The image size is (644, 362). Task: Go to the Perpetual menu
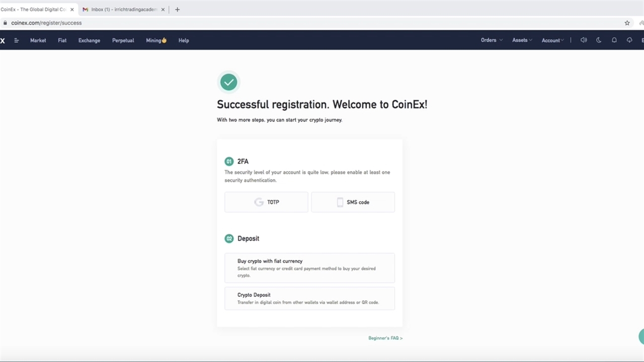123,40
